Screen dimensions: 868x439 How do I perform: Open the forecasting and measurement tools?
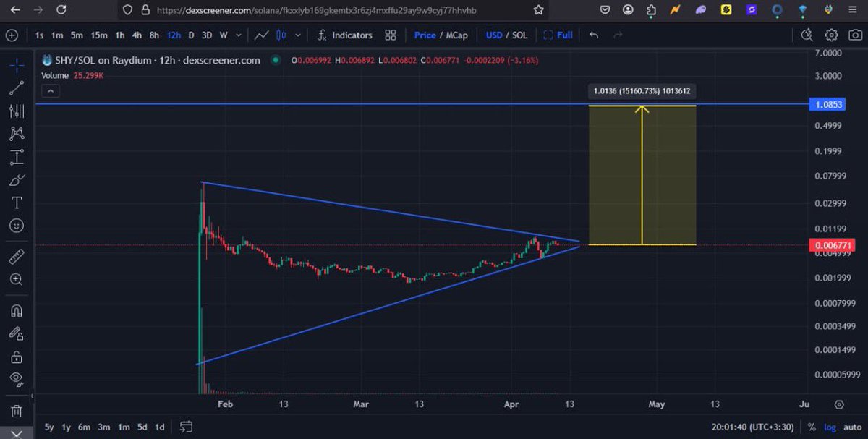(x=17, y=157)
